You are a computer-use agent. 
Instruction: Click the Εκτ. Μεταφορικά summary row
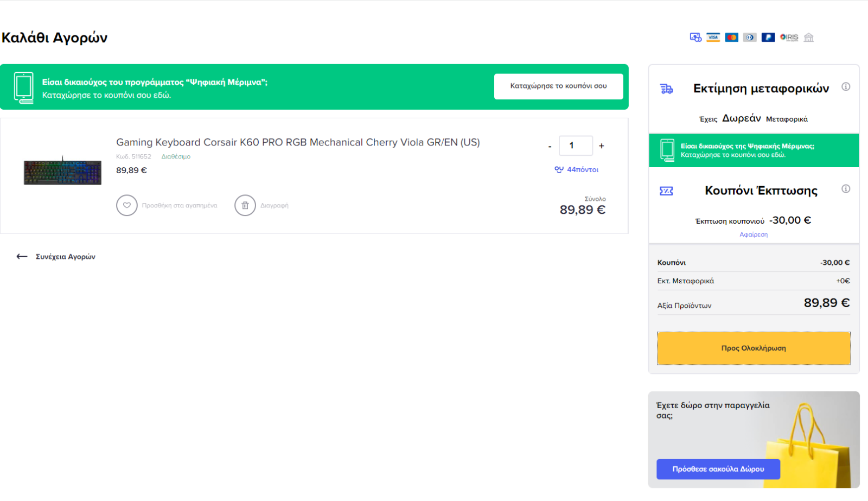click(x=754, y=281)
